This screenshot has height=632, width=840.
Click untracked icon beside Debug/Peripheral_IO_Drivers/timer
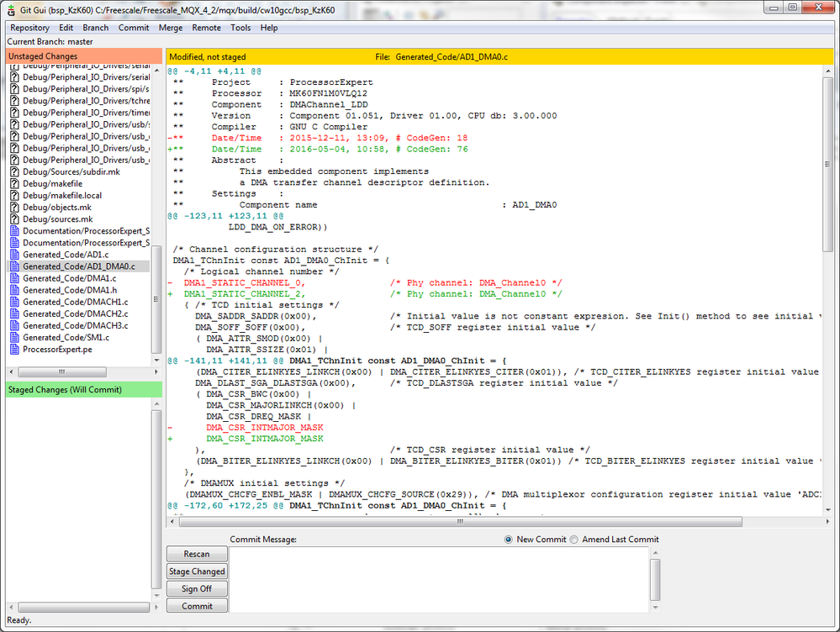click(15, 112)
